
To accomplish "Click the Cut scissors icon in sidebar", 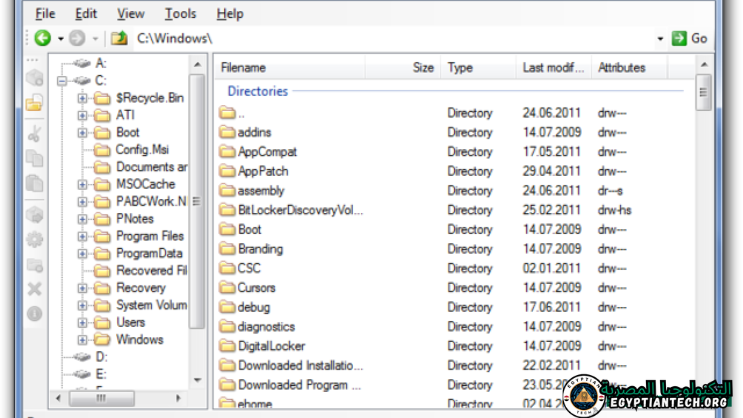I will [34, 132].
